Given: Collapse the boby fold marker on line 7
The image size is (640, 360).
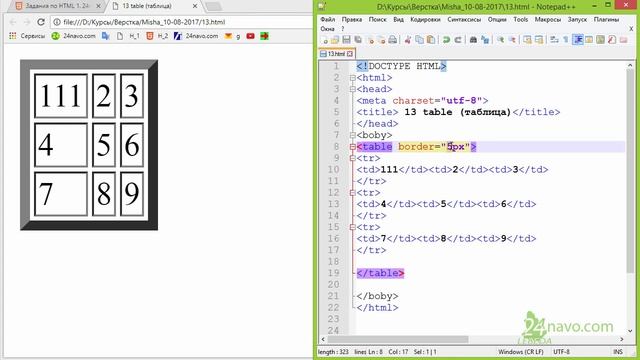Looking at the screenshot, I should pos(353,135).
